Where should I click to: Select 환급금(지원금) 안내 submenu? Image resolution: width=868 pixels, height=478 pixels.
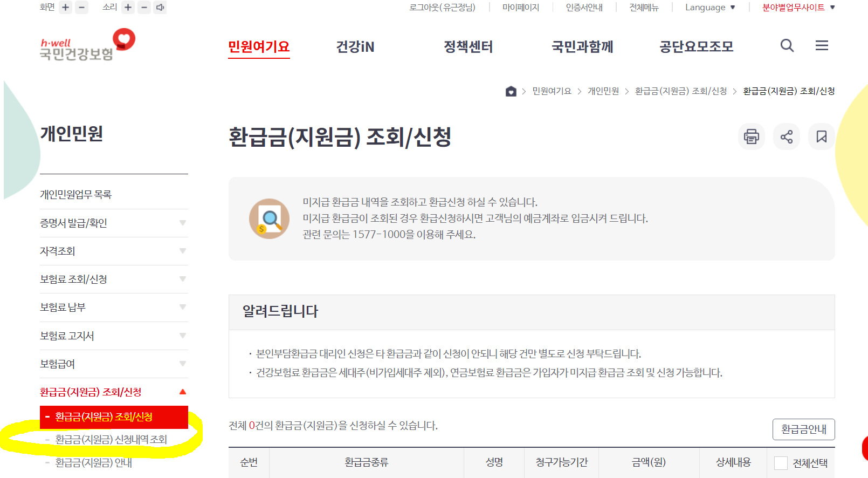point(93,462)
